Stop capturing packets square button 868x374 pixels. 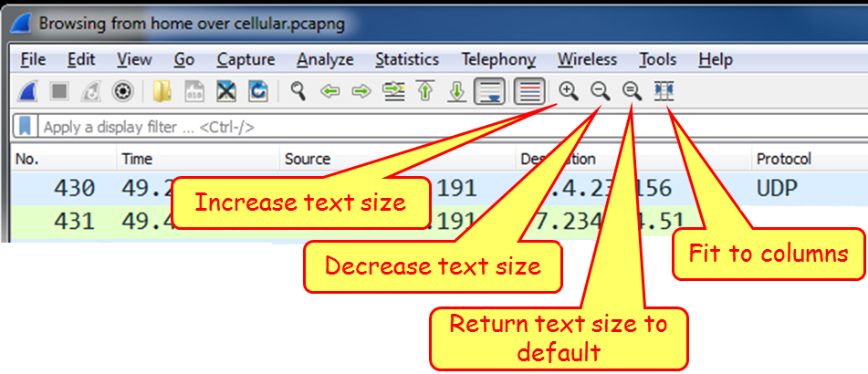click(x=58, y=91)
